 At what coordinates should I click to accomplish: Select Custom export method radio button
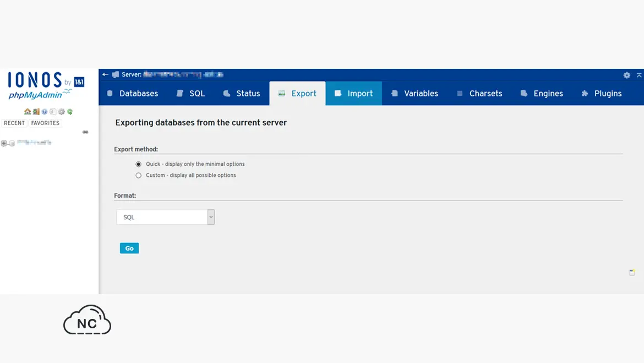[138, 175]
